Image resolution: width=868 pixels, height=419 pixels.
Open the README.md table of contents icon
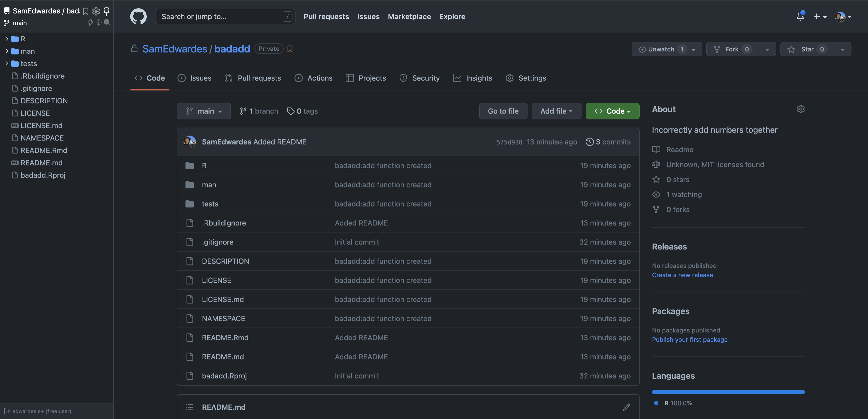click(x=189, y=407)
